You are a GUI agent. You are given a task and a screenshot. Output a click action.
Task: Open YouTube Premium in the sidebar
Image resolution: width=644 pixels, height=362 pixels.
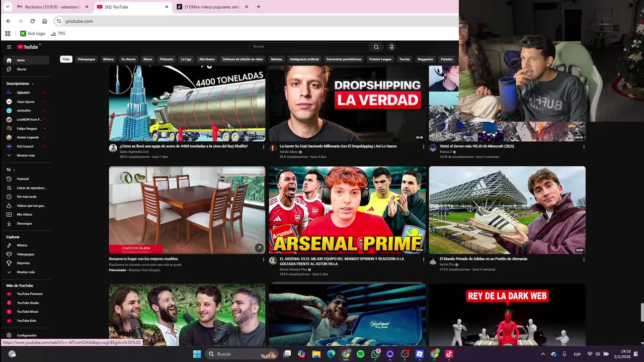[x=27, y=294]
